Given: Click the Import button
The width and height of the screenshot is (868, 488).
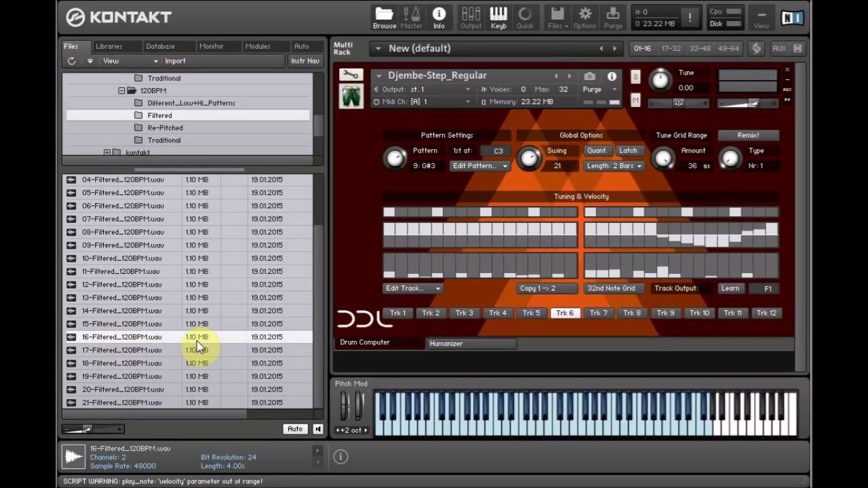Looking at the screenshot, I should point(175,61).
